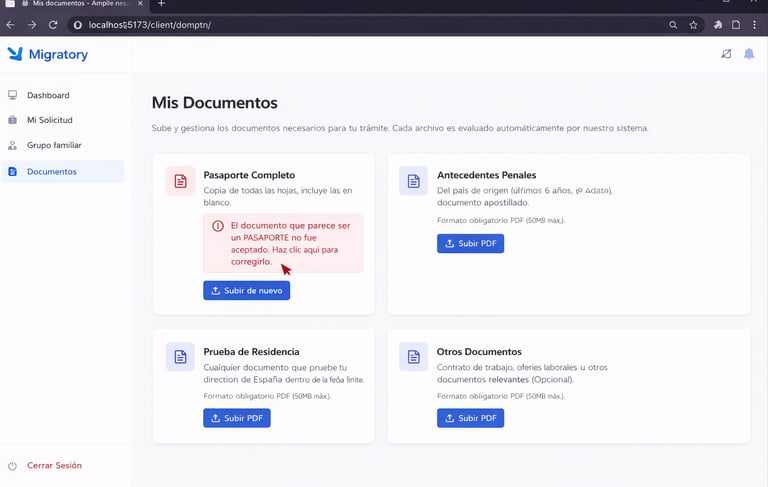Click the Dashboard monitor icon
Image resolution: width=768 pixels, height=487 pixels.
pyautogui.click(x=12, y=95)
